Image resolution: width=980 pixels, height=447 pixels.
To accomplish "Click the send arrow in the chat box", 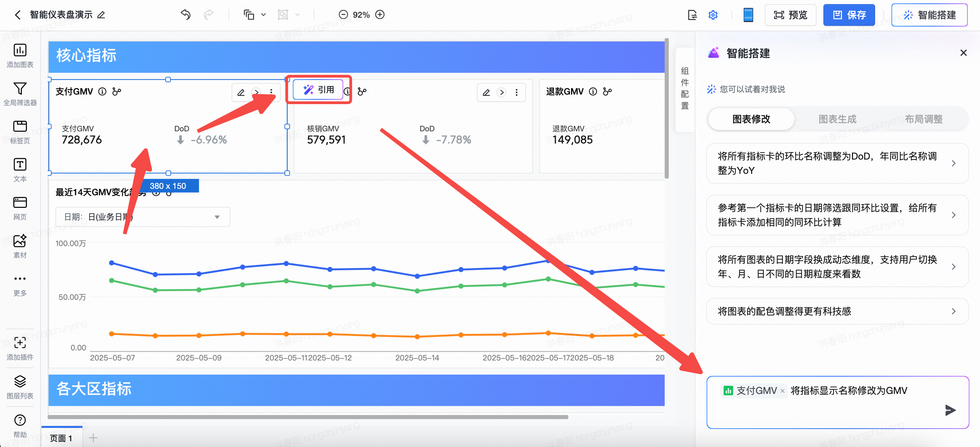I will tap(950, 410).
